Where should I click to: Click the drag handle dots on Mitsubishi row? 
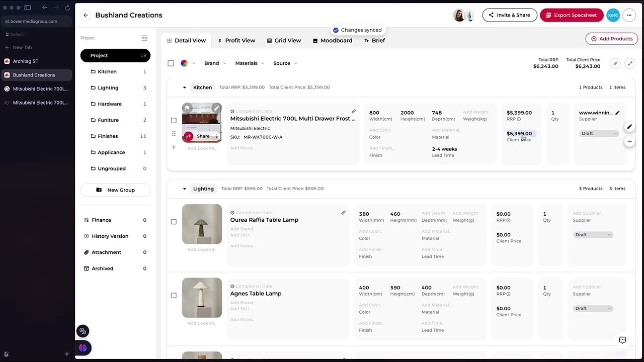click(x=174, y=134)
